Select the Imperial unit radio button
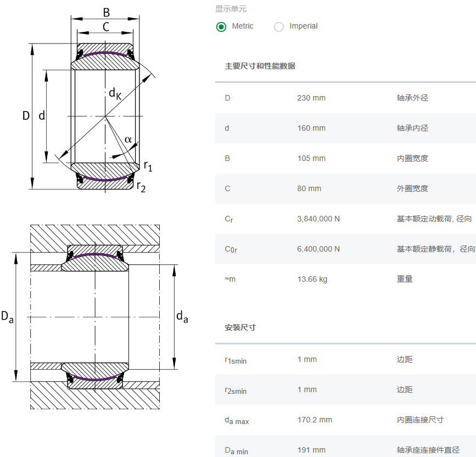The width and height of the screenshot is (476, 457). [x=279, y=27]
